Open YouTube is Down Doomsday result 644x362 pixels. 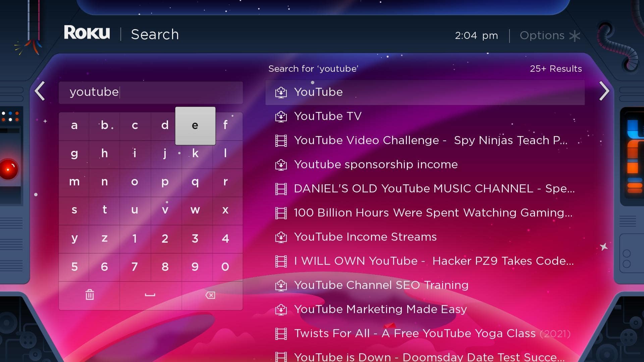[425, 356]
